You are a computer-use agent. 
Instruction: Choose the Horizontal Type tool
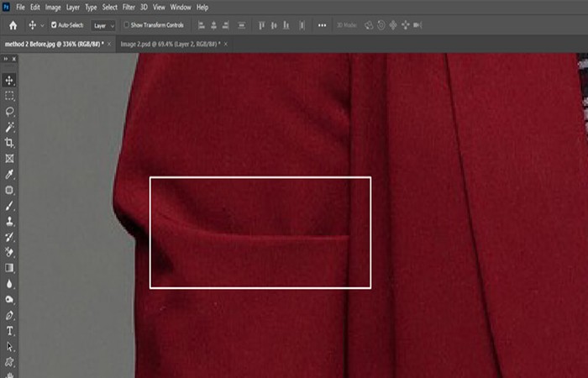9,331
